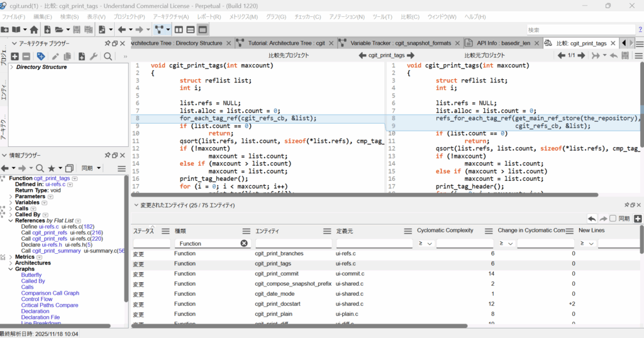The image size is (644, 338).
Task: Click the Home icon in main toolbar
Action: click(34, 30)
